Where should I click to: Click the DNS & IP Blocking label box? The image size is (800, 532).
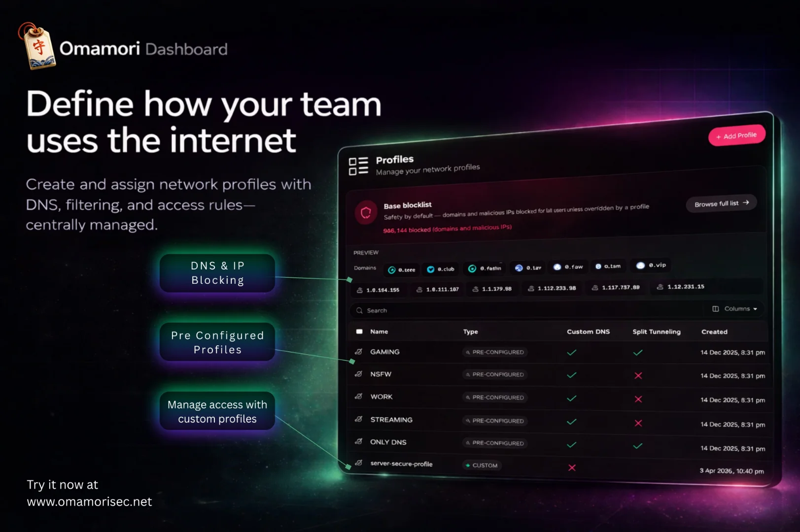[217, 273]
